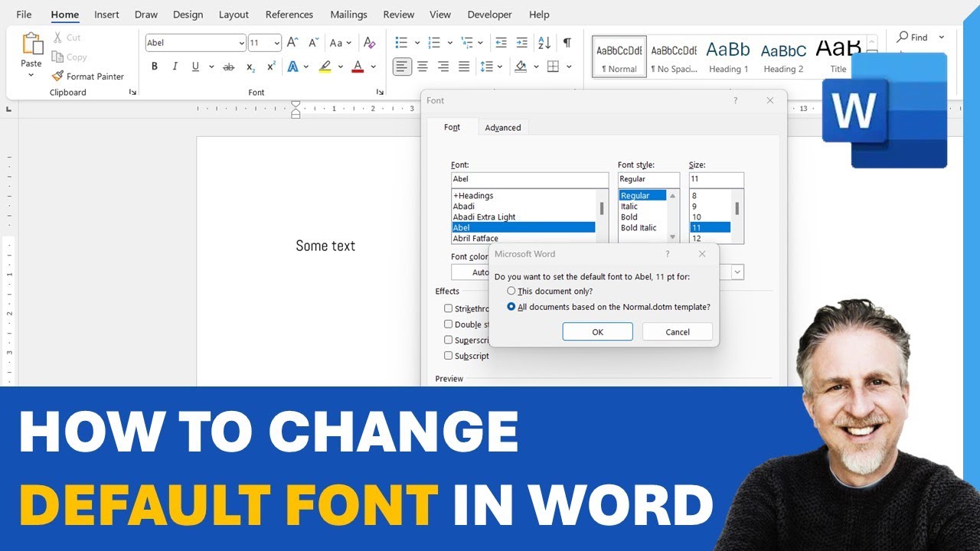Open Clipboard pane launcher
Screen dimensions: 980x551
tap(132, 92)
